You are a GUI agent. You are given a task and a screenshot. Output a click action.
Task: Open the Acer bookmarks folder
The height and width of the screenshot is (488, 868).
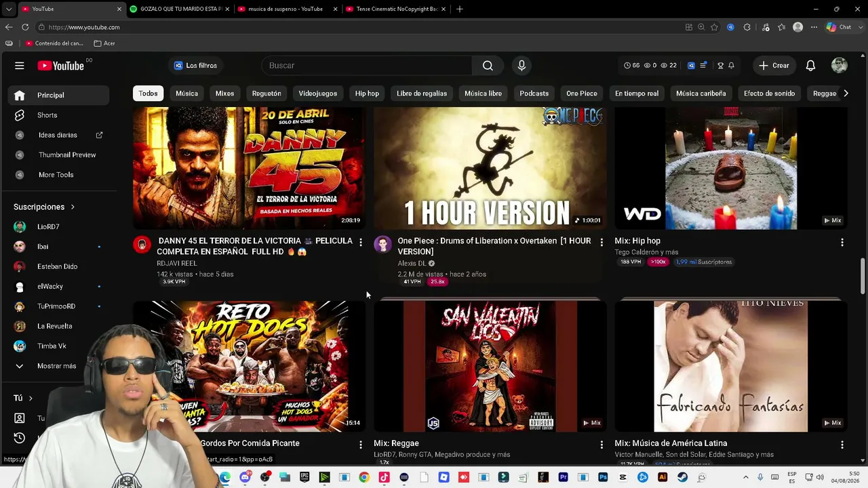coord(104,43)
